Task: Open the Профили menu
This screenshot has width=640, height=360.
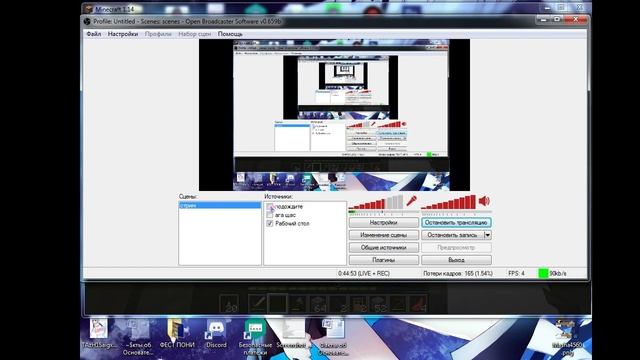Action: point(158,34)
